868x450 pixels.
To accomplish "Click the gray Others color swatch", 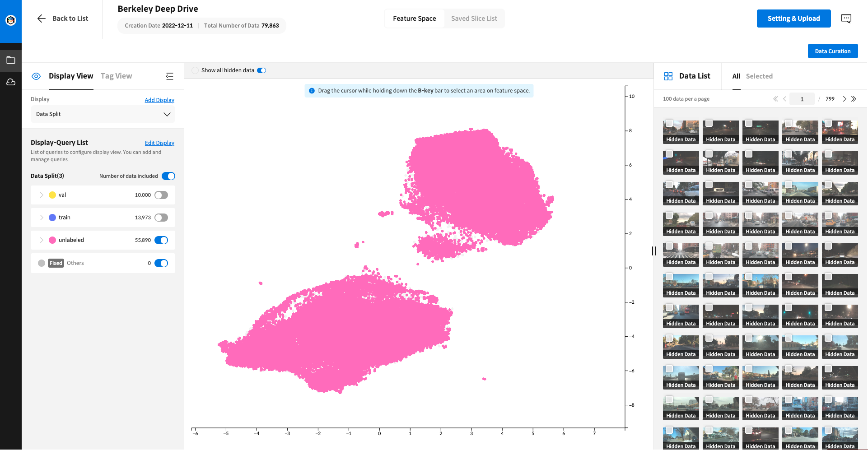I will [x=42, y=263].
